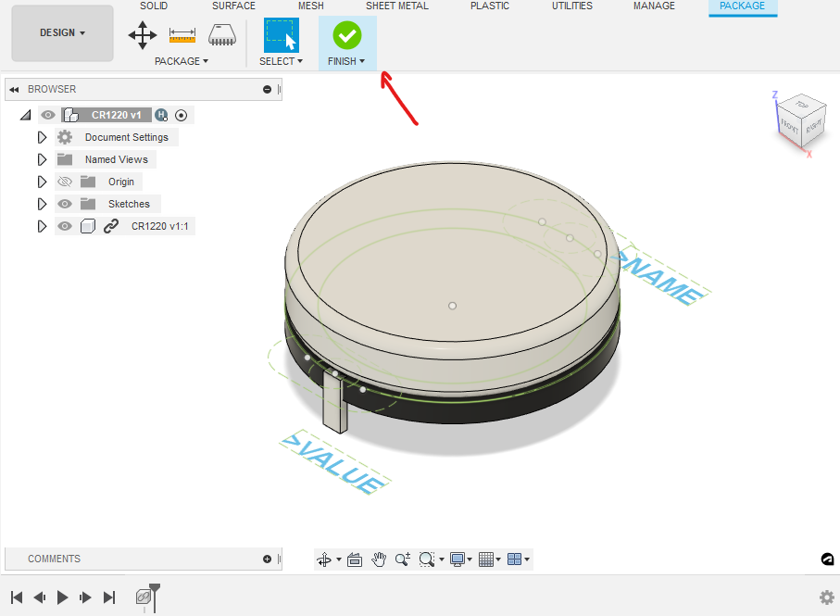
Task: Switch to the PLASTIC tab
Action: point(490,6)
